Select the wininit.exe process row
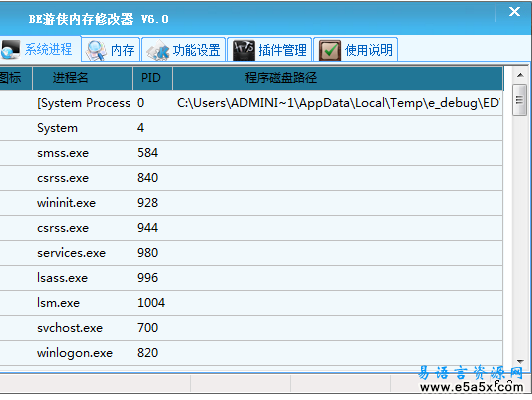Image resolution: width=532 pixels, height=400 pixels. 251,203
